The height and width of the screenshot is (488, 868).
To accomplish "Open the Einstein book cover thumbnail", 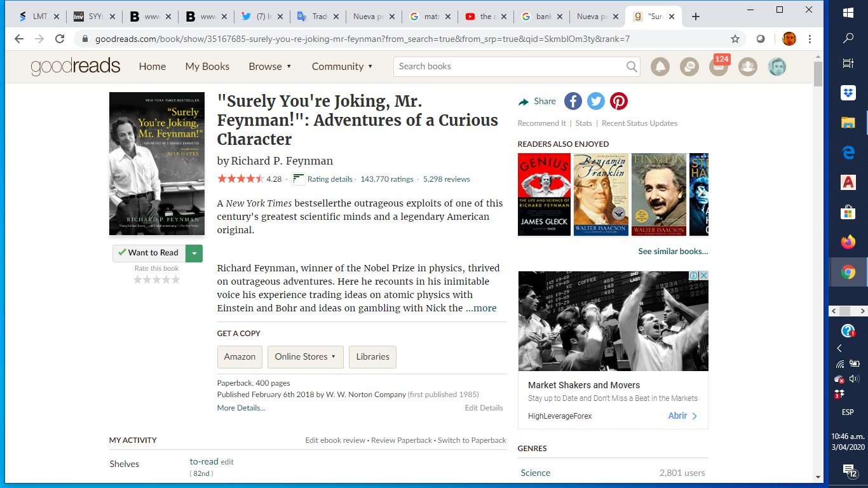I will click(x=659, y=194).
